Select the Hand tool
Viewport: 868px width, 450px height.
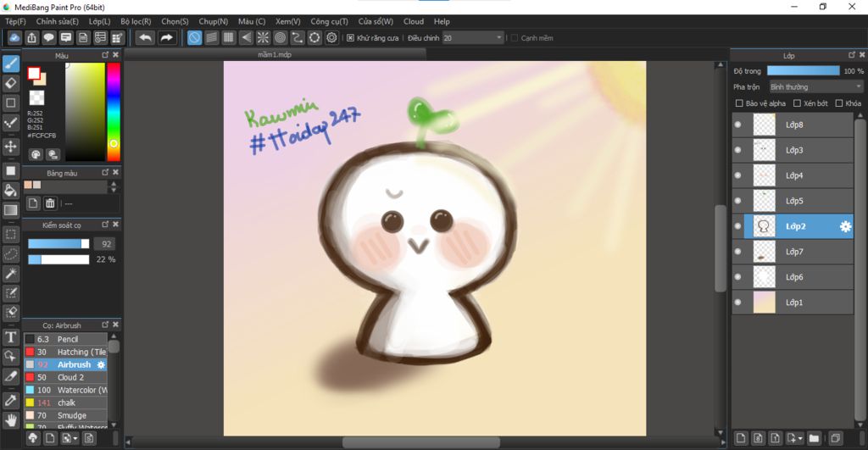point(10,420)
